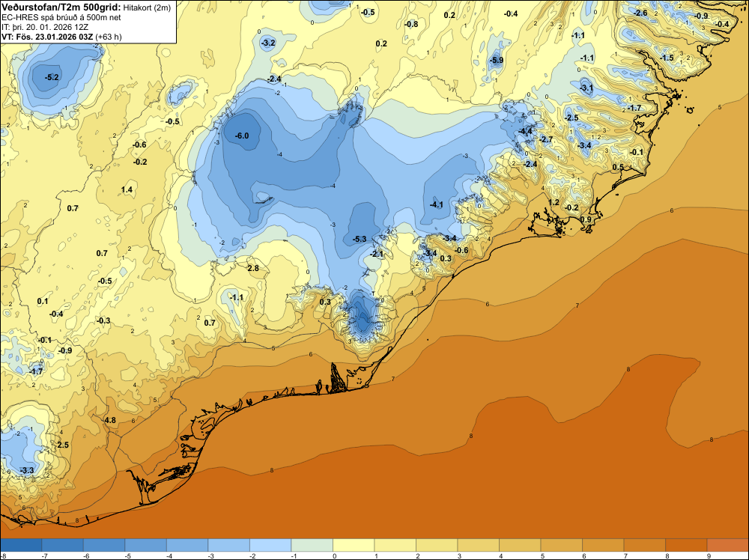Click the -0.8 temperature value
The width and height of the screenshot is (749, 560).
(x=410, y=25)
